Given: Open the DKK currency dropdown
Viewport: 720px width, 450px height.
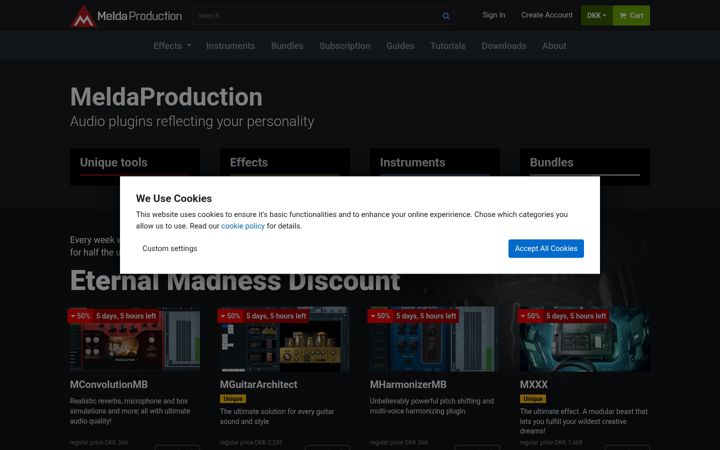Looking at the screenshot, I should tap(596, 16).
